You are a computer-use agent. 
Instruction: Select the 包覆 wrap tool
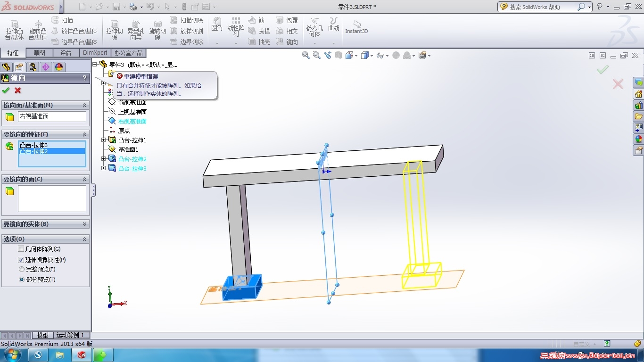coord(287,20)
